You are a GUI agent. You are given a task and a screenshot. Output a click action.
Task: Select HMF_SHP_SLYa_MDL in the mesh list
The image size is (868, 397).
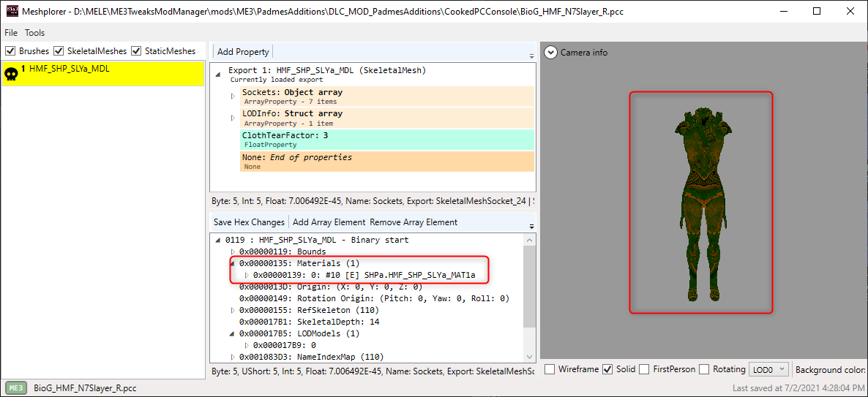103,74
